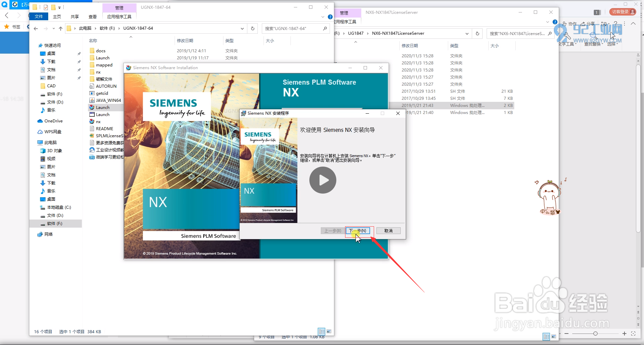
Task: Open OneDrive in navigation pane
Action: pos(53,121)
